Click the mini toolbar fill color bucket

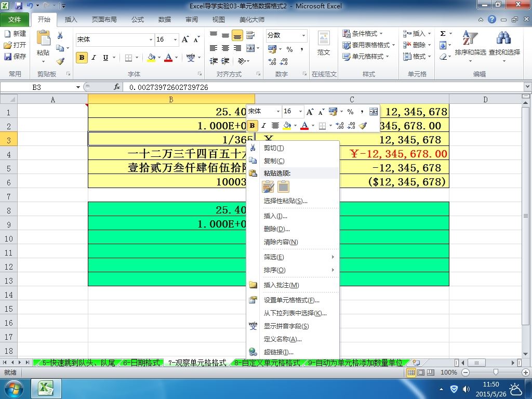(287, 126)
